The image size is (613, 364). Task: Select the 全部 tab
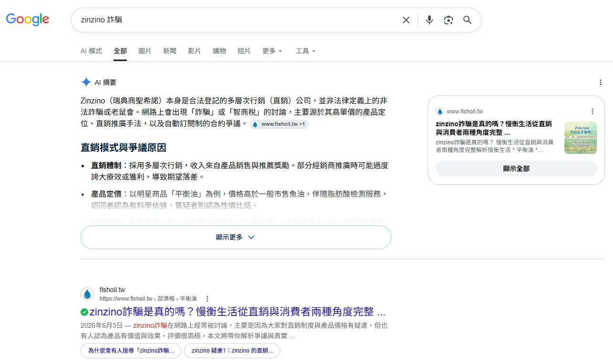point(120,51)
